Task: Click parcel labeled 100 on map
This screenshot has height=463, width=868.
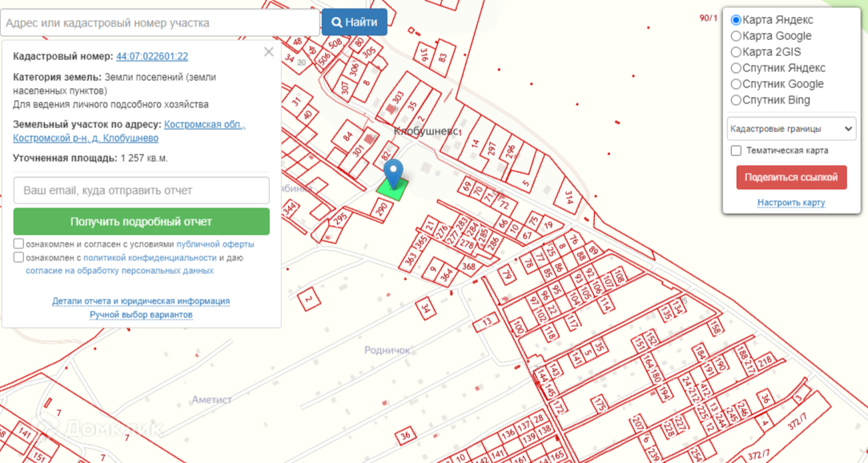Action: pyautogui.click(x=518, y=326)
